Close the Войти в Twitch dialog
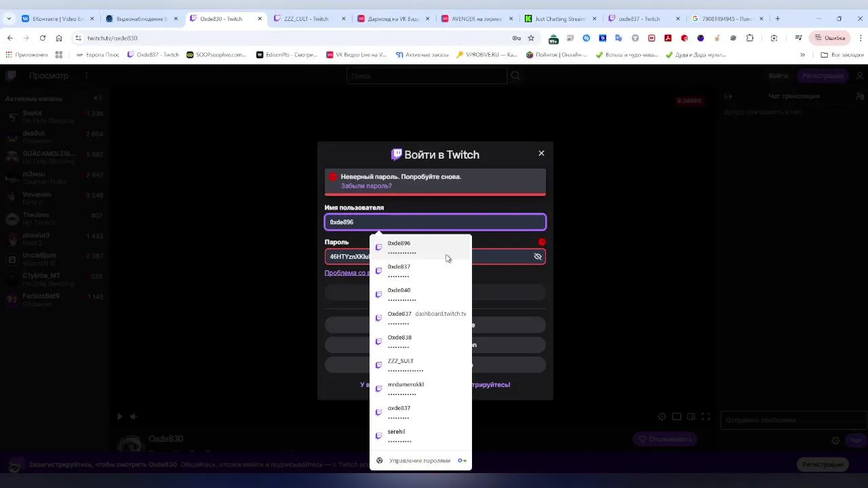The height and width of the screenshot is (488, 868). tap(541, 153)
